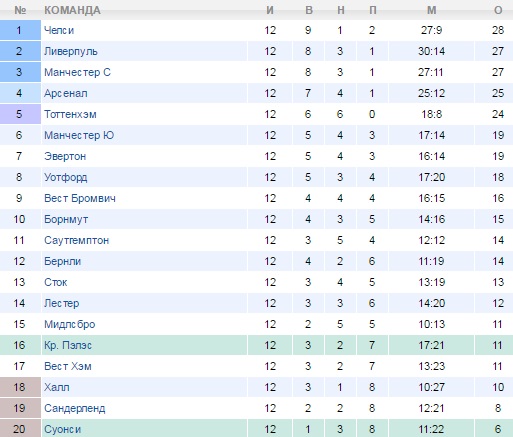
Task: Open the Челси team link
Action: [59, 30]
